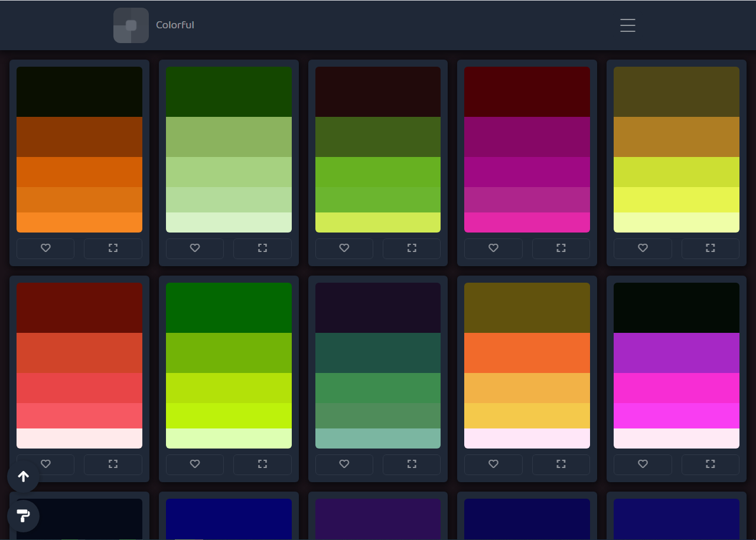Click the scroll-to-top arrow icon
The height and width of the screenshot is (540, 756).
point(24,476)
